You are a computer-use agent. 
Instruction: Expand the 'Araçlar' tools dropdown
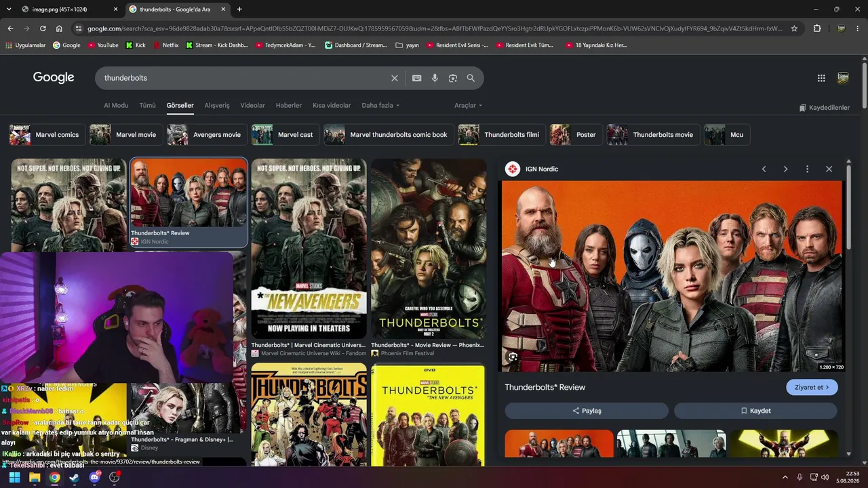click(x=469, y=106)
